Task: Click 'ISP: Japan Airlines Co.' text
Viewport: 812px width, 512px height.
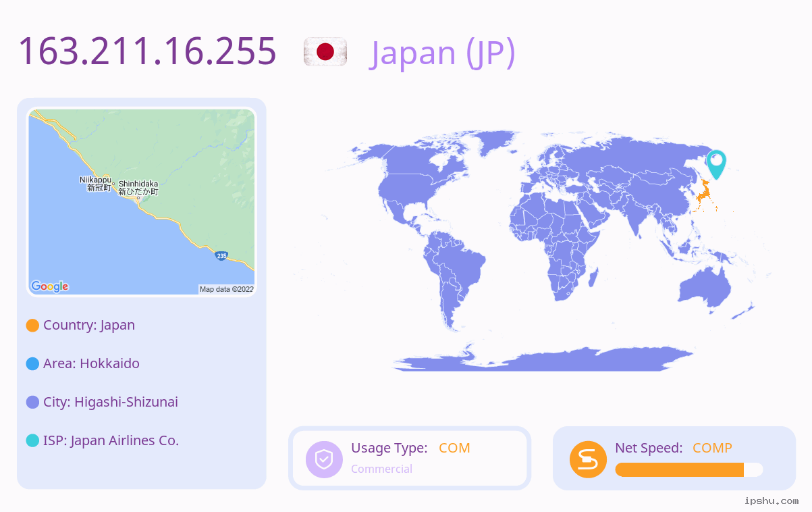Action: tap(111, 440)
